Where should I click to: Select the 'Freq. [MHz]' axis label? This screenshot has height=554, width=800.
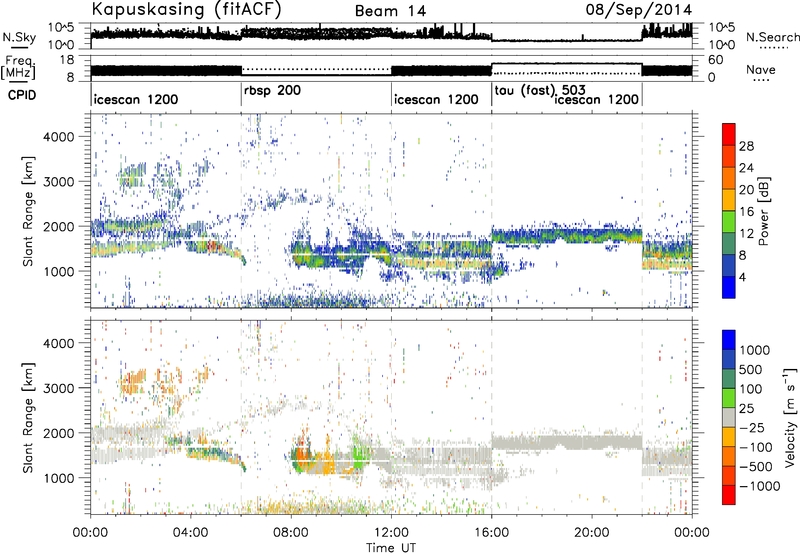click(18, 67)
